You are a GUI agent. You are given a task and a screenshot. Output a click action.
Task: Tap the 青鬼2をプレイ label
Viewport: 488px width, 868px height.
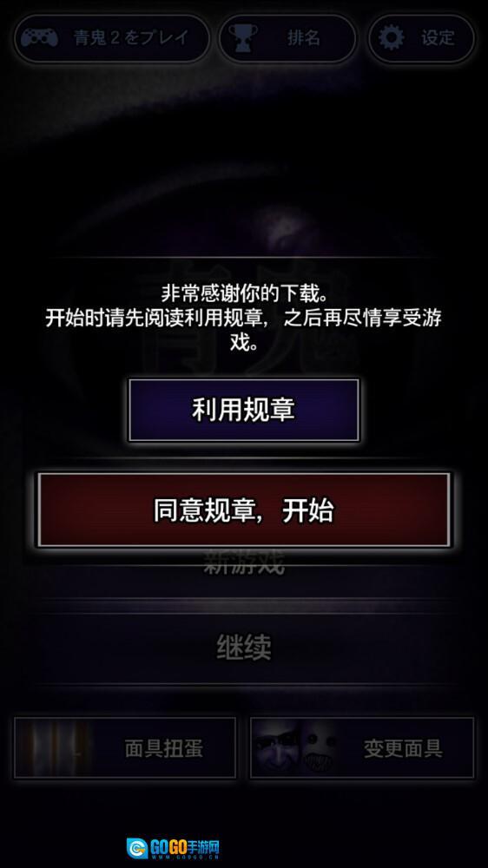coord(131,37)
